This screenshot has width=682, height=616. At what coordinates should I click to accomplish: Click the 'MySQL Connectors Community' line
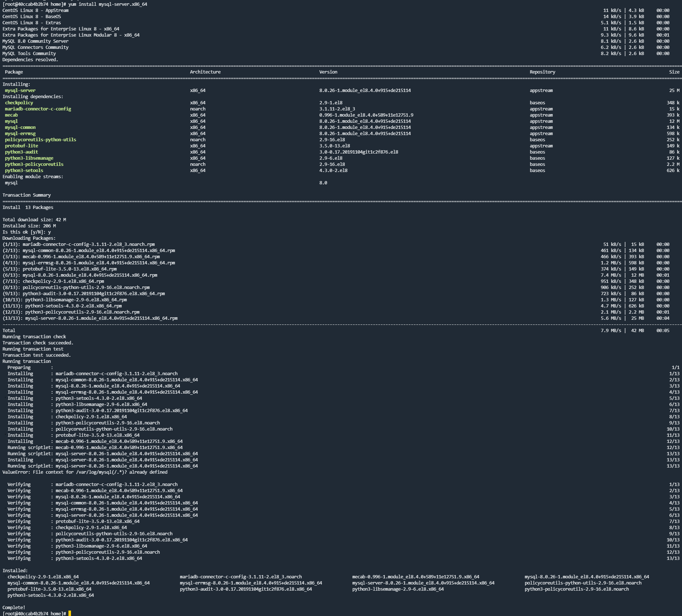pyautogui.click(x=35, y=47)
